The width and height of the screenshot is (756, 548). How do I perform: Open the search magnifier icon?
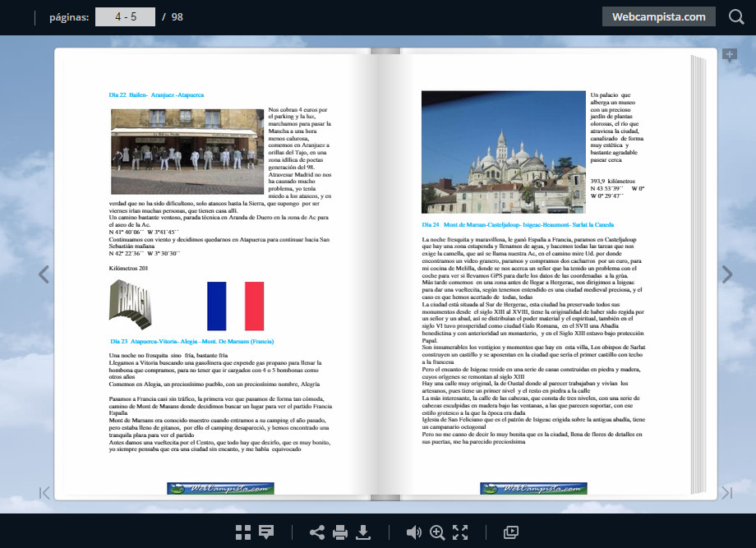click(x=736, y=17)
